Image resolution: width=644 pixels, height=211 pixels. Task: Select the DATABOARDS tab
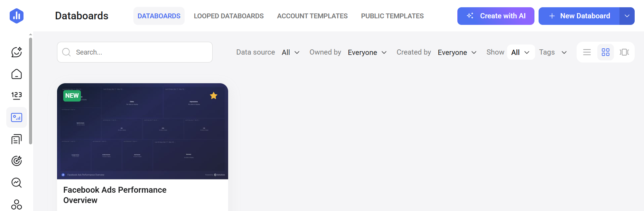(159, 16)
